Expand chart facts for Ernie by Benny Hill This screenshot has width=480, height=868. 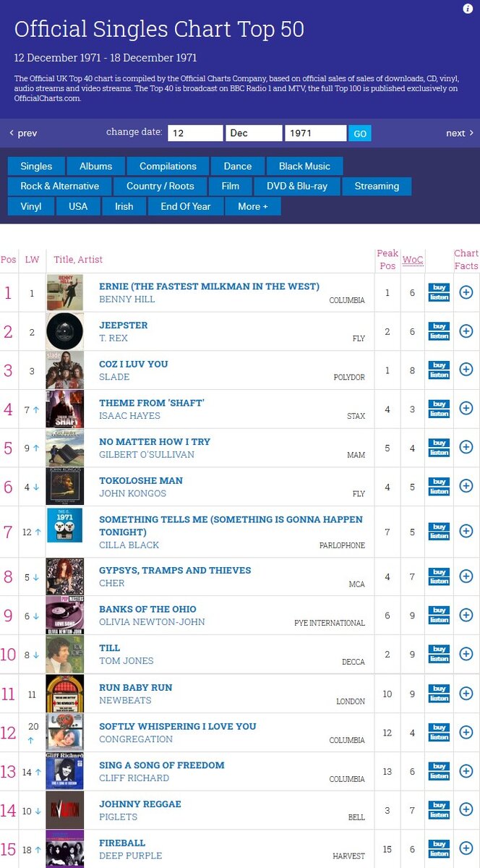466,292
